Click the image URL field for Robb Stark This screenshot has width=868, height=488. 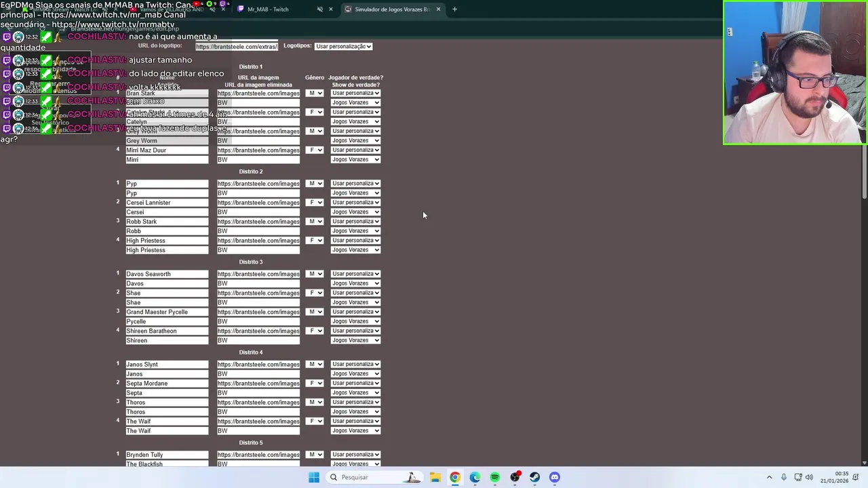(258, 222)
